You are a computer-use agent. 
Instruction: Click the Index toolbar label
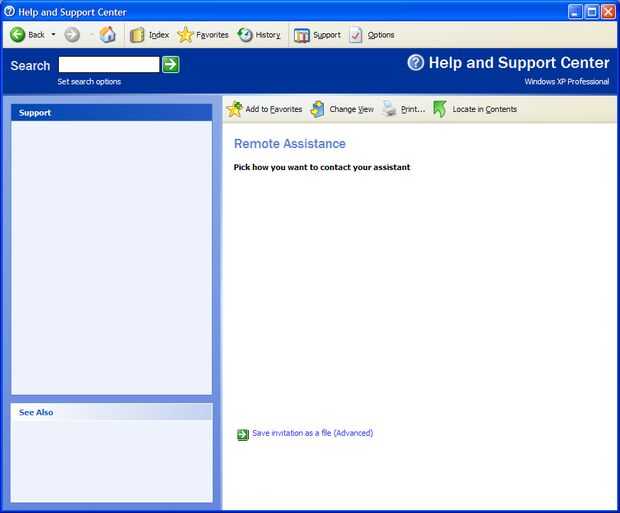pos(159,35)
